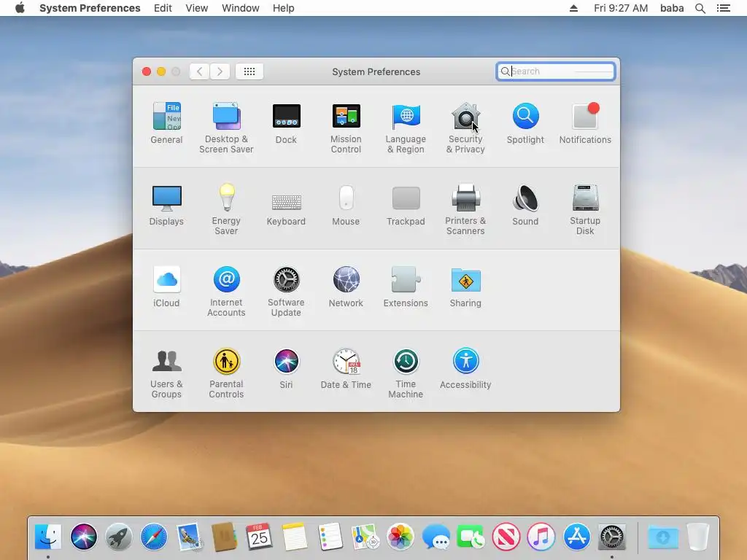This screenshot has width=747, height=560.
Task: Focus the Search field in System Preferences
Action: [555, 71]
